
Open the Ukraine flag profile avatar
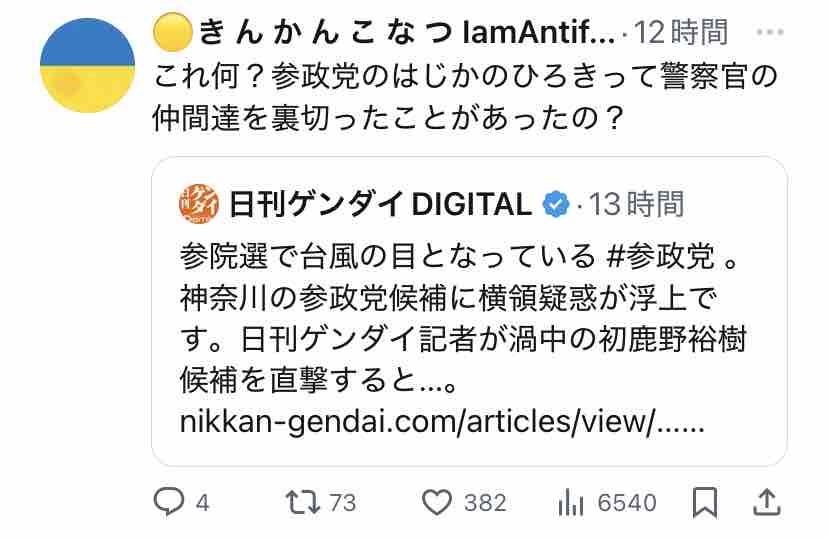point(88,65)
